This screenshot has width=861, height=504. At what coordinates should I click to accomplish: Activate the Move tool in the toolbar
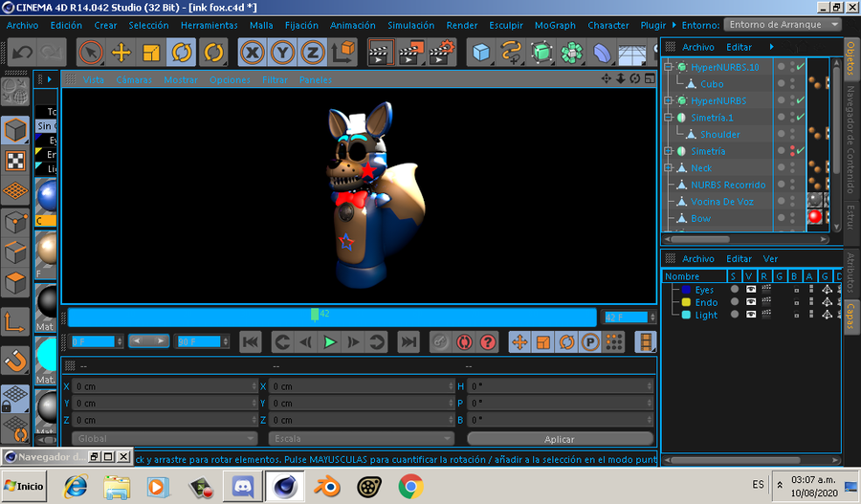point(121,53)
